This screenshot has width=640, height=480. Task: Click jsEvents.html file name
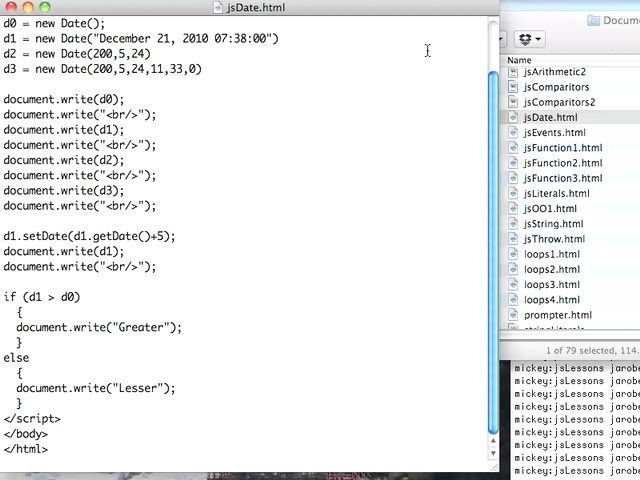(555, 133)
